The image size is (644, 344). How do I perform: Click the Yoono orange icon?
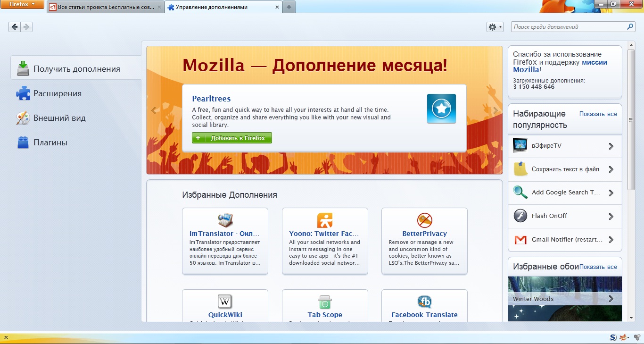(325, 220)
